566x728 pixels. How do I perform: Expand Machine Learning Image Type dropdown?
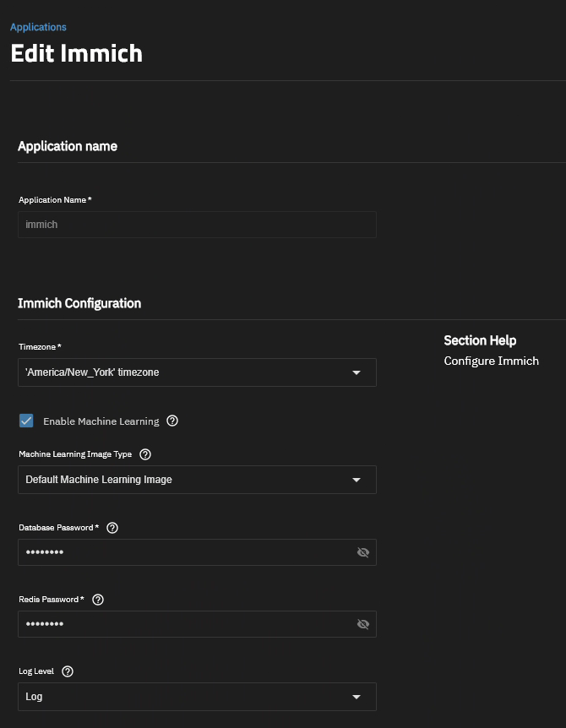[x=197, y=480]
